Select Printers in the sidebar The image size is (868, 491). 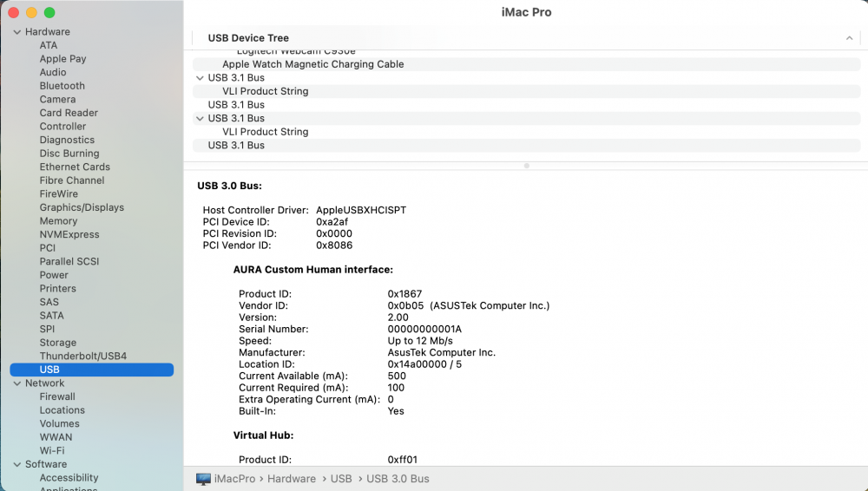[x=57, y=289]
